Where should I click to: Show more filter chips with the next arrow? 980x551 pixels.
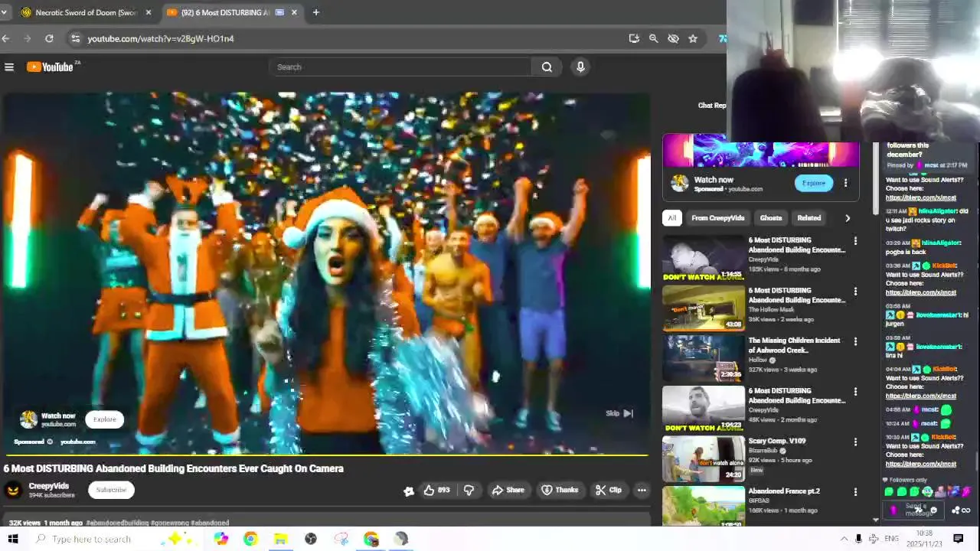[x=848, y=218]
